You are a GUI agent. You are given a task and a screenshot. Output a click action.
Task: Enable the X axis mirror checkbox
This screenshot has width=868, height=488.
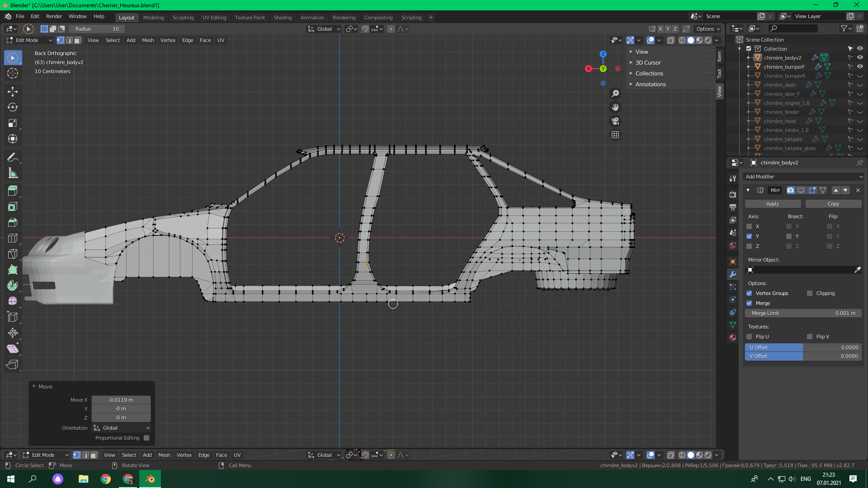coord(749,226)
